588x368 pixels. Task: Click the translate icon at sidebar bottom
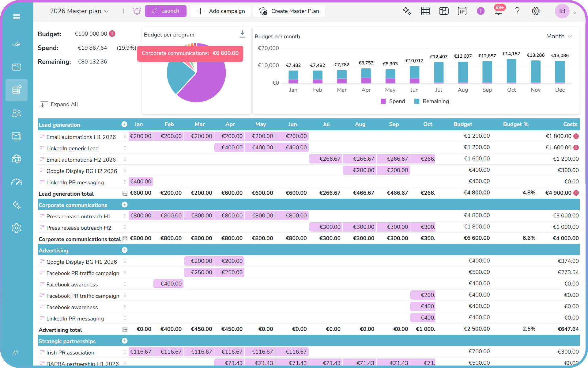[x=15, y=353]
